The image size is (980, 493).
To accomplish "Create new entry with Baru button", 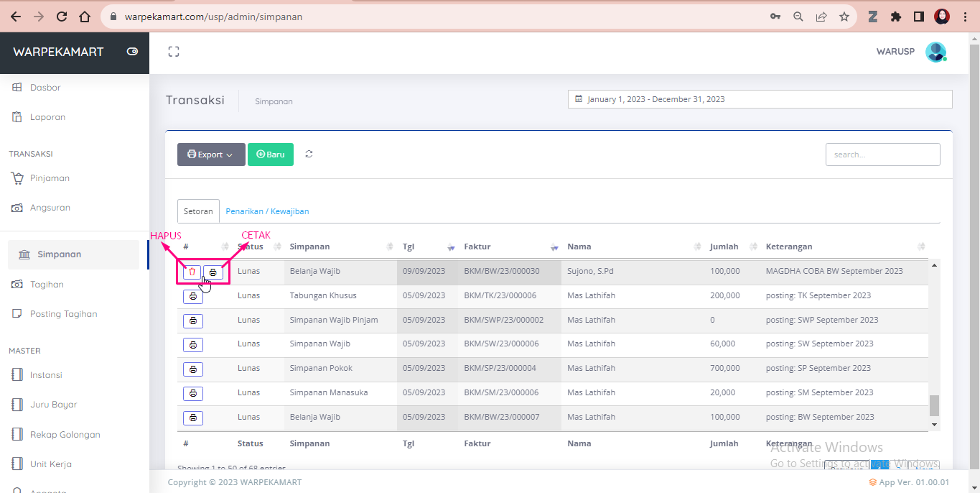I will pos(271,155).
